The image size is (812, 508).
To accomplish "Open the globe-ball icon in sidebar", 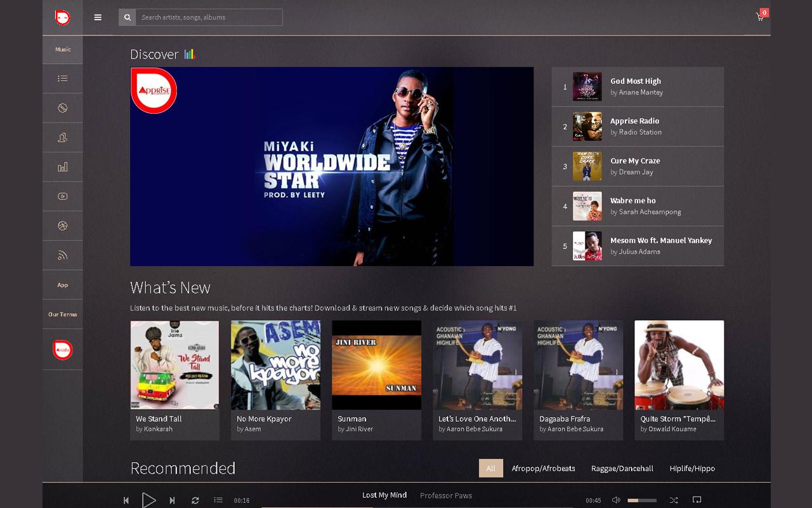I will pos(63,225).
